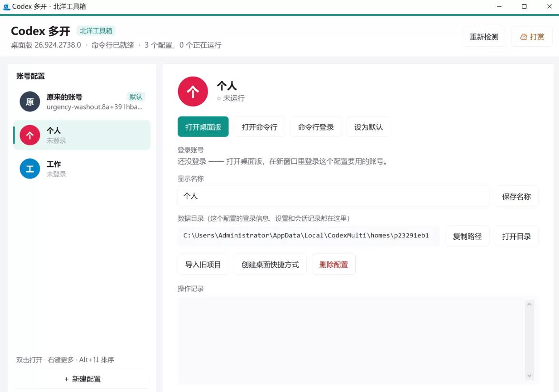Click the blue 工作 avatar icon
The image size is (559, 392).
tap(30, 168)
